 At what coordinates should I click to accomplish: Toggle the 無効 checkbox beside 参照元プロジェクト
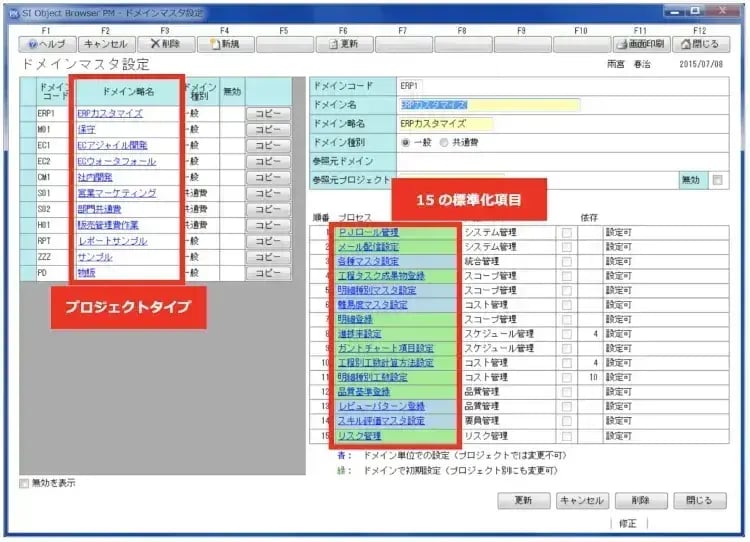pyautogui.click(x=717, y=180)
